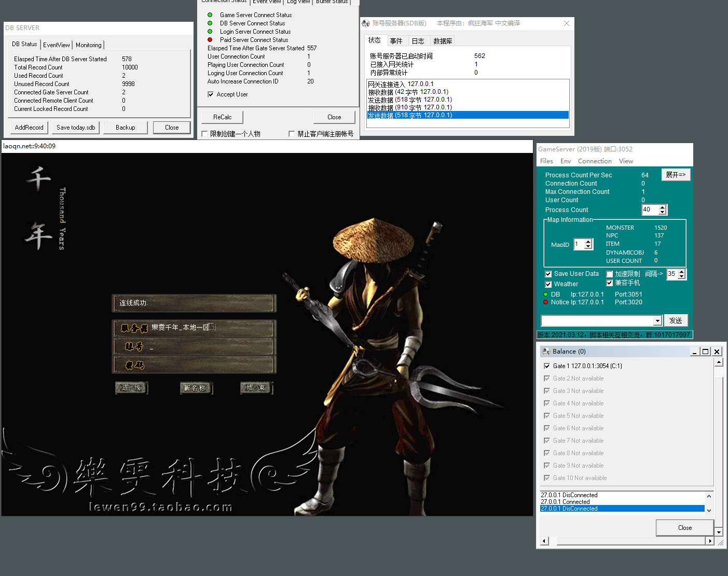Click the green Game Server Connect Status indicator
The width and height of the screenshot is (728, 576).
[211, 15]
